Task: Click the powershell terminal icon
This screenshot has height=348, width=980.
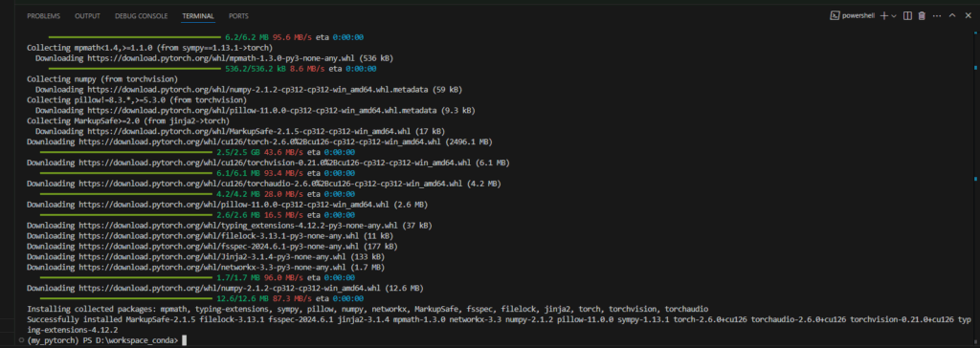Action: (x=834, y=15)
